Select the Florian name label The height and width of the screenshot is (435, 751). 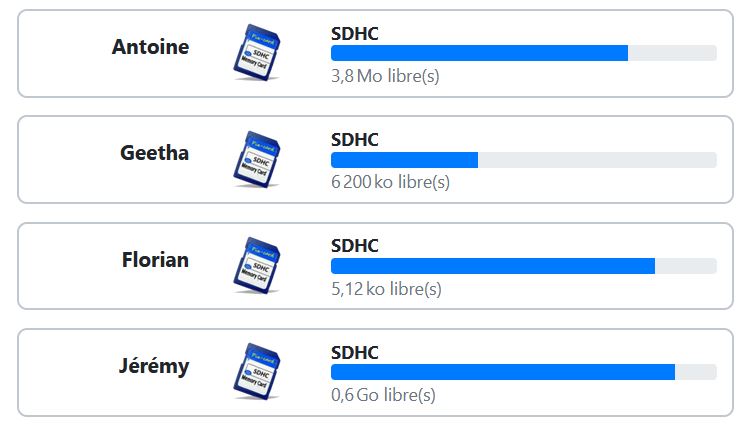(x=155, y=260)
